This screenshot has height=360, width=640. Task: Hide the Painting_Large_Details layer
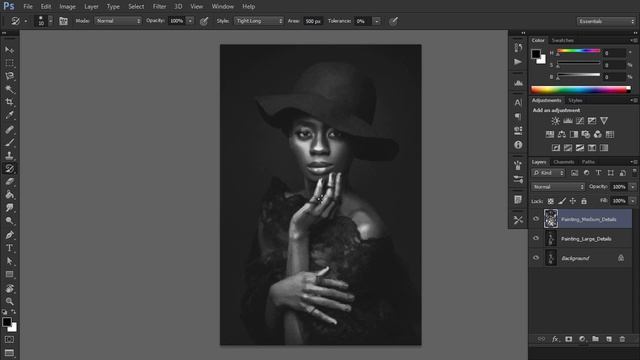coord(536,238)
